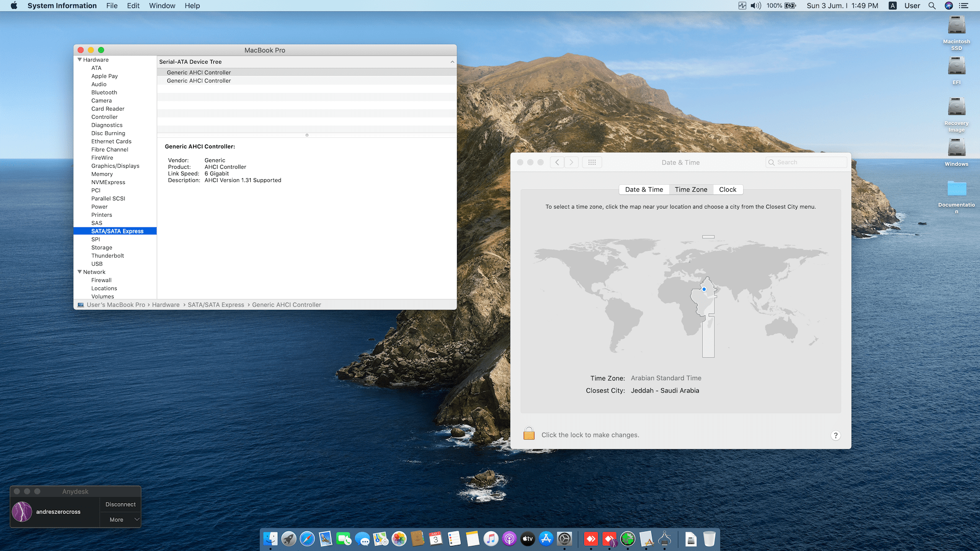Open the help question mark button
The image size is (980, 551).
(835, 435)
